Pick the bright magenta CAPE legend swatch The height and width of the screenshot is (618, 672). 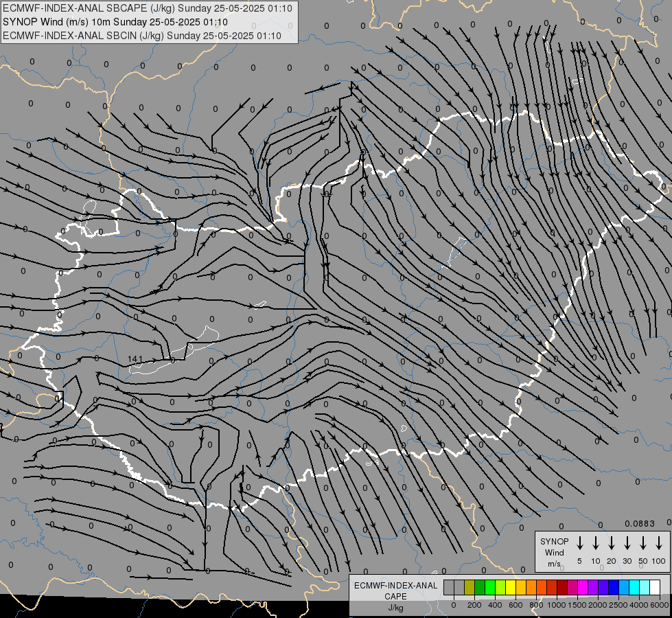(x=583, y=587)
